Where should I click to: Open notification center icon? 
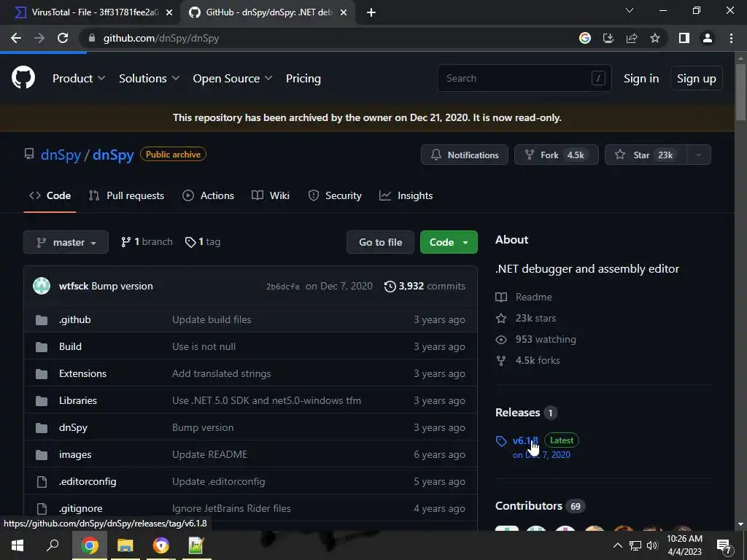point(724,546)
